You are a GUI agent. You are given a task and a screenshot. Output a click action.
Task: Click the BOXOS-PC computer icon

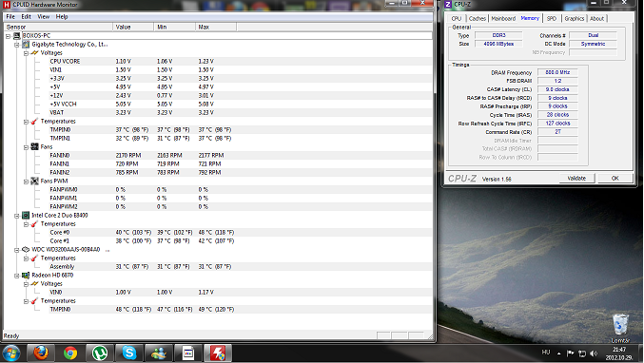coord(17,36)
